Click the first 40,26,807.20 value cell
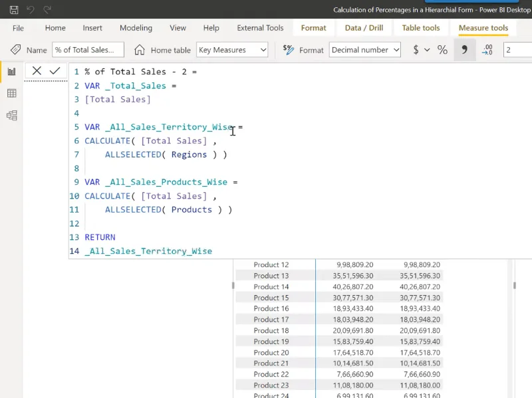The width and height of the screenshot is (532, 398). click(353, 287)
